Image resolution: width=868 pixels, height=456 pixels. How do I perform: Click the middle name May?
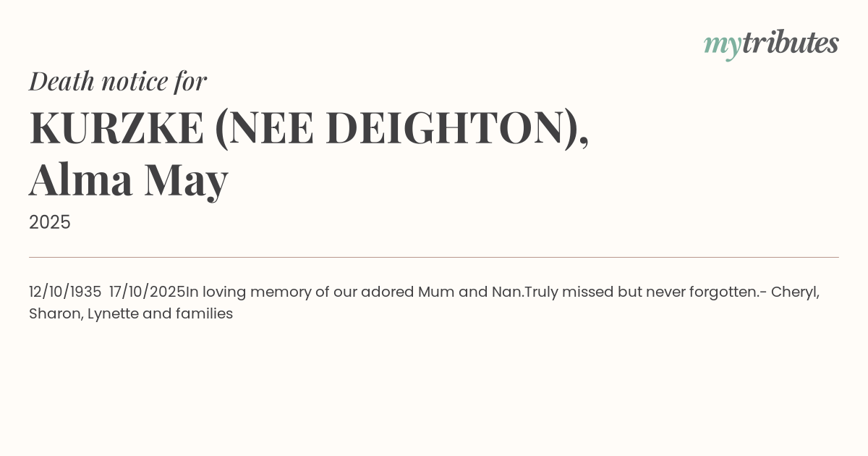tap(186, 181)
